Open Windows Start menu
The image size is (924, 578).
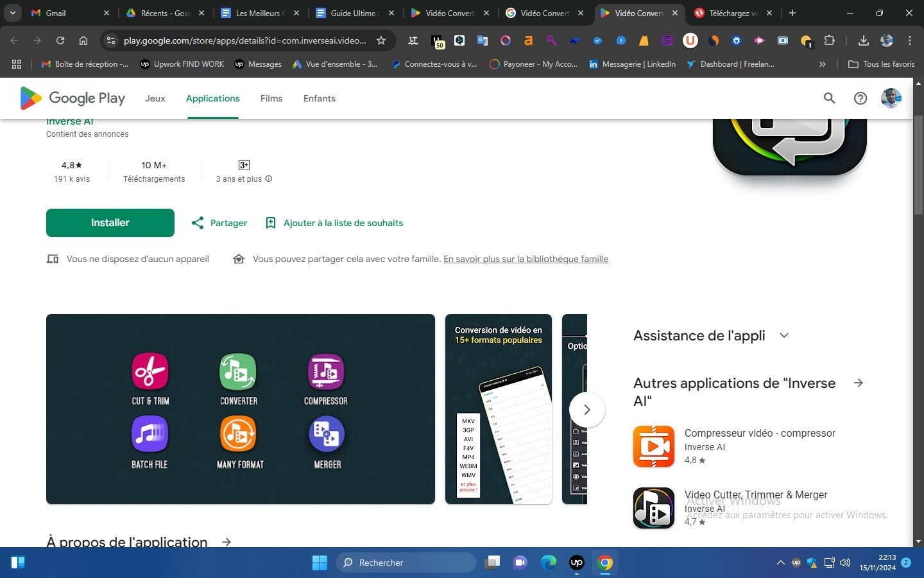click(320, 563)
